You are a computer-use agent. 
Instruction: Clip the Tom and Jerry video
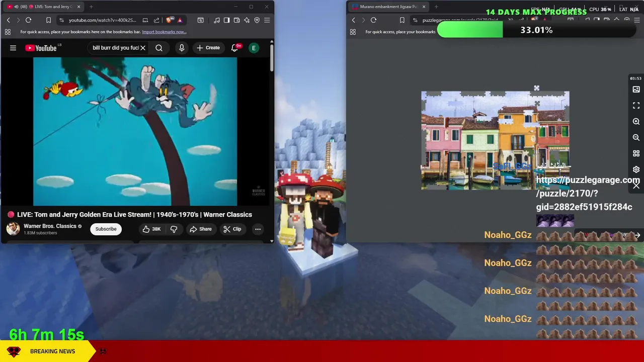pyautogui.click(x=232, y=229)
